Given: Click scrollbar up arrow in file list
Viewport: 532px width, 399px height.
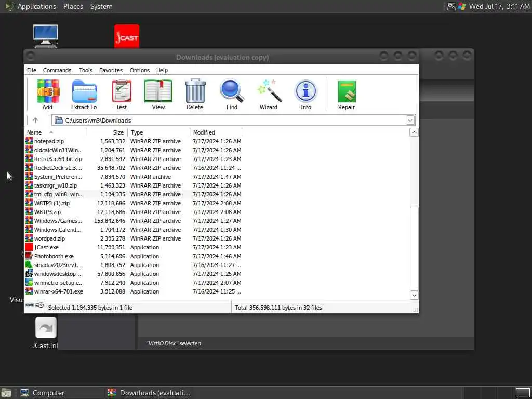Looking at the screenshot, I should click(x=414, y=132).
